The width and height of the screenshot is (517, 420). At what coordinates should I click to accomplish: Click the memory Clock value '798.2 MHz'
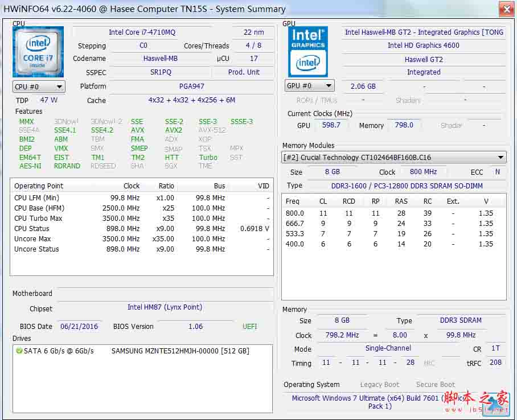[x=342, y=335]
